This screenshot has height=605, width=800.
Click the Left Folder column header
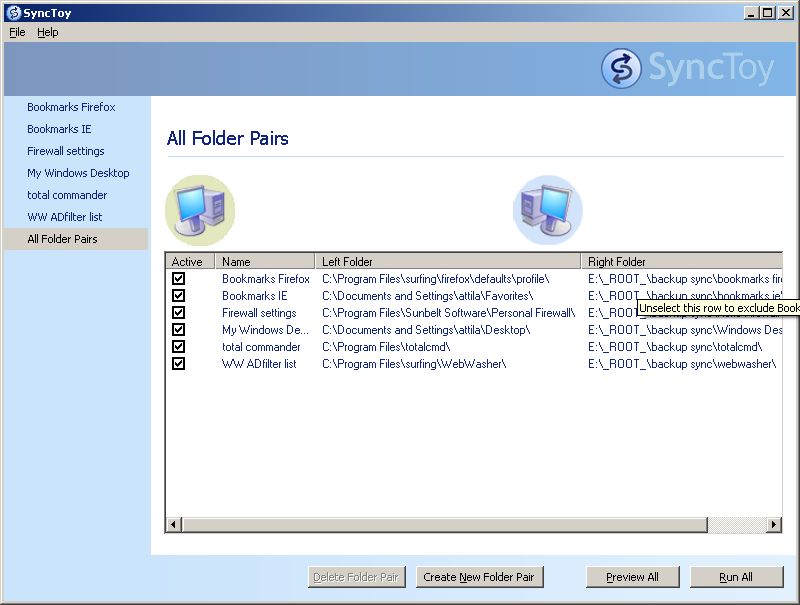click(x=448, y=261)
